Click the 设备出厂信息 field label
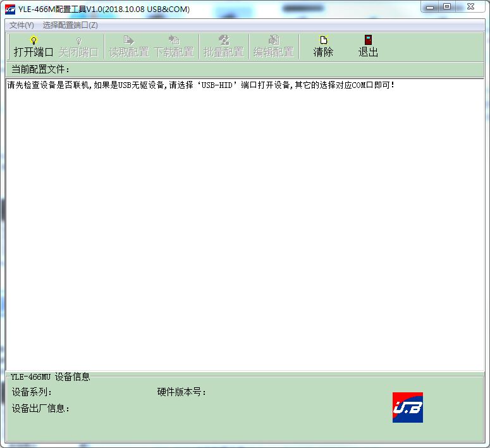Screen dimensions: 490x448 41,409
